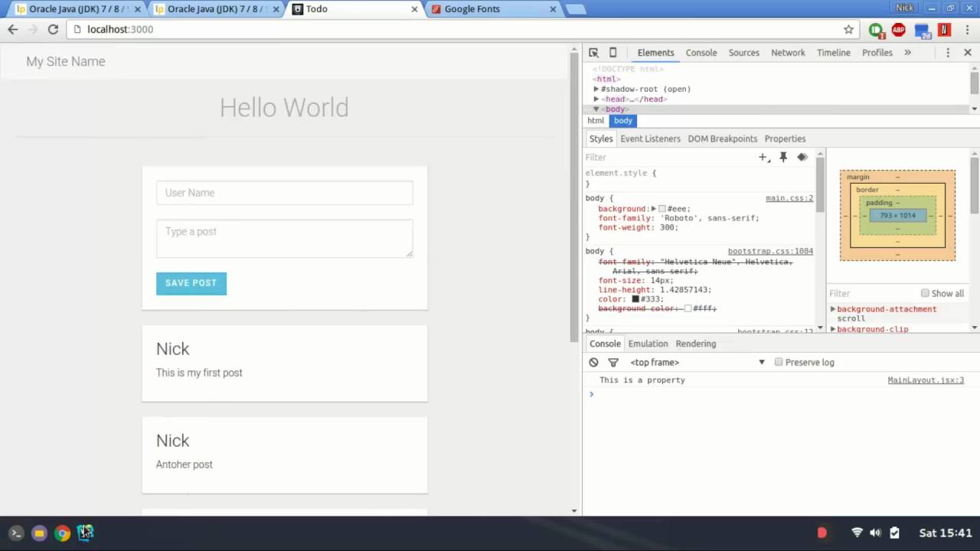This screenshot has height=551, width=980.
Task: Click the green extension icon with red badge
Action: tap(877, 30)
